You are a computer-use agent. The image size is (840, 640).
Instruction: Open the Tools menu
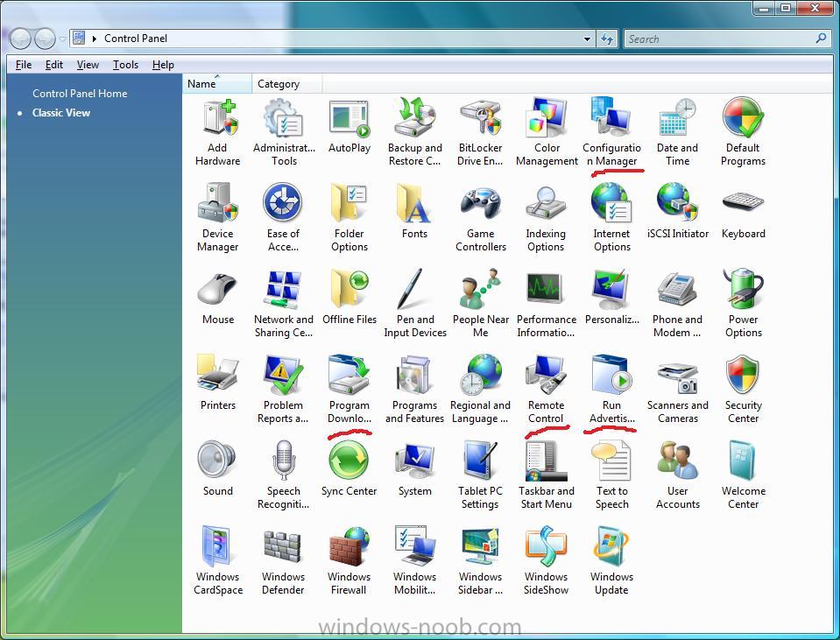[126, 65]
